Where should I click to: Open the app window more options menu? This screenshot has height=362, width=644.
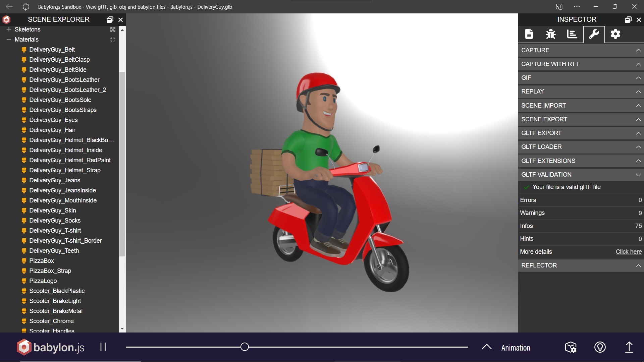point(577,7)
